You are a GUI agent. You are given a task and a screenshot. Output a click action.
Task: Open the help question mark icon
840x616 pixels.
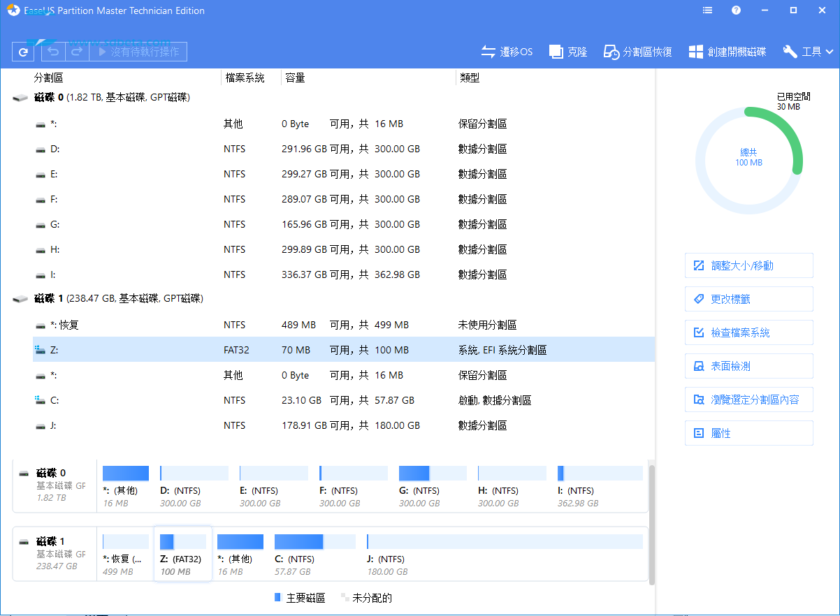pos(736,10)
